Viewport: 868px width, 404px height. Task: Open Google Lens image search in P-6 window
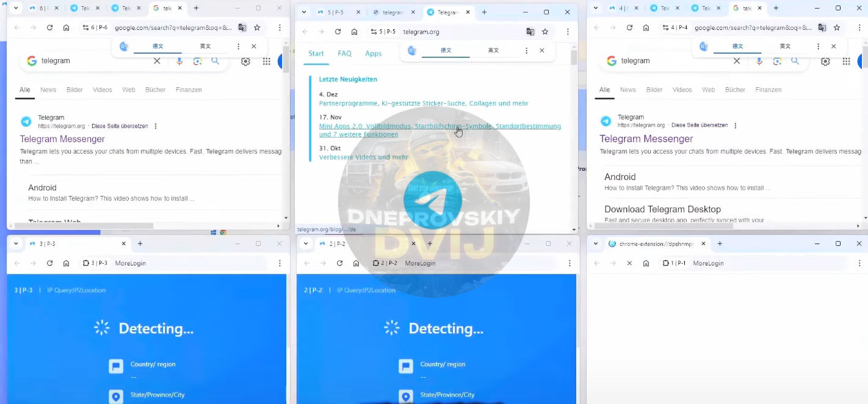197,61
